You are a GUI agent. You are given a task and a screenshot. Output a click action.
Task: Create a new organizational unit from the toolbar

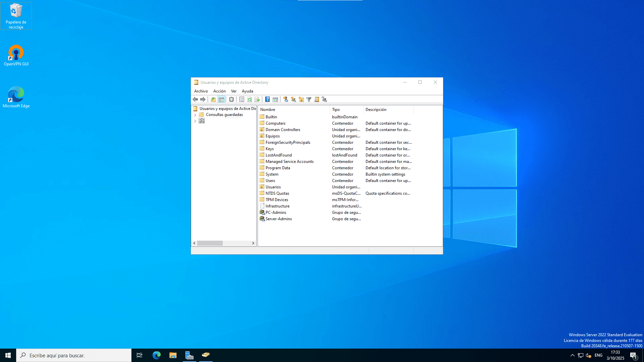(301, 99)
